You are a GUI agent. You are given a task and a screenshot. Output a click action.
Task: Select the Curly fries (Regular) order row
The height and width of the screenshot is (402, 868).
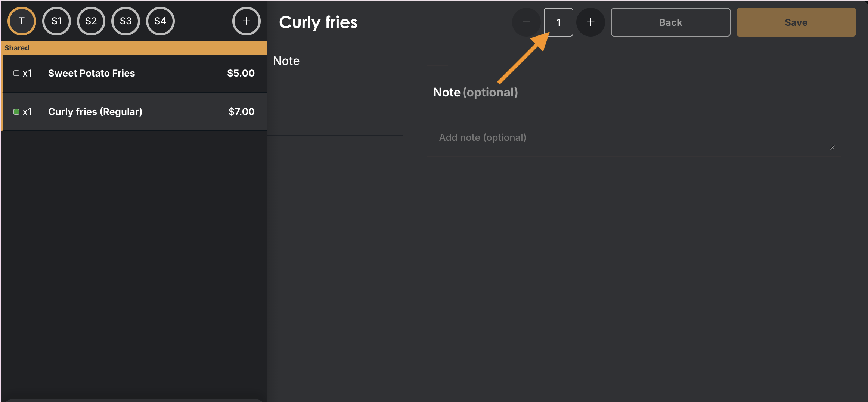pos(134,112)
